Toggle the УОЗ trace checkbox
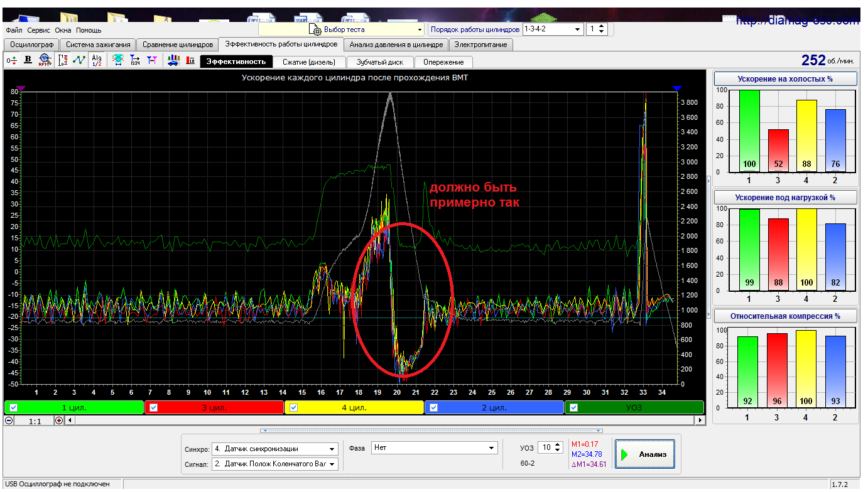Screen dimensions: 868x492 574,407
